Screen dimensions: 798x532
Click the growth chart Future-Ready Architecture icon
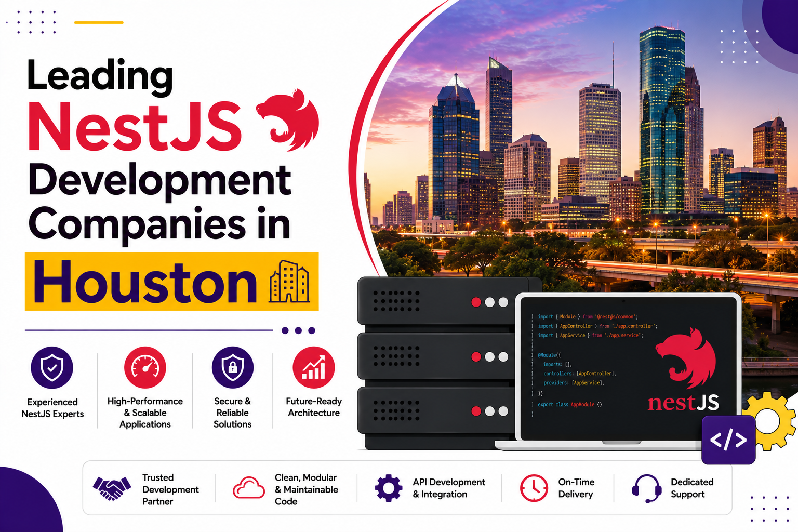314,367
